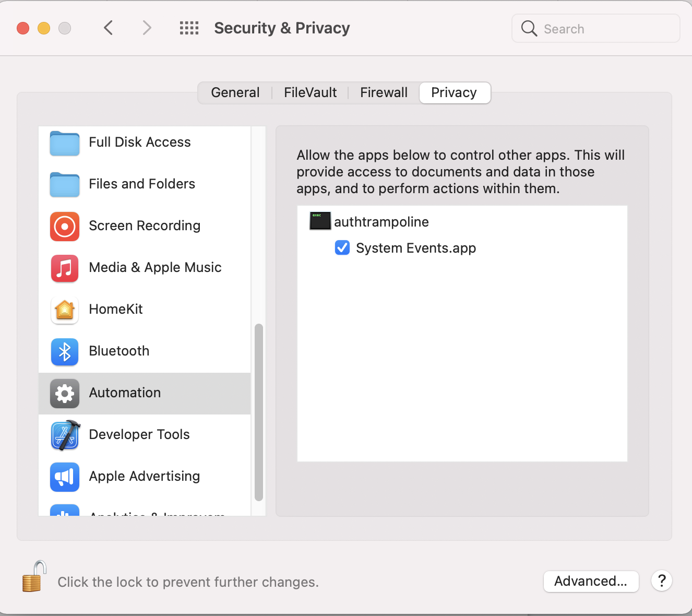
Task: Show all preferences grid icon
Action: pos(189,28)
